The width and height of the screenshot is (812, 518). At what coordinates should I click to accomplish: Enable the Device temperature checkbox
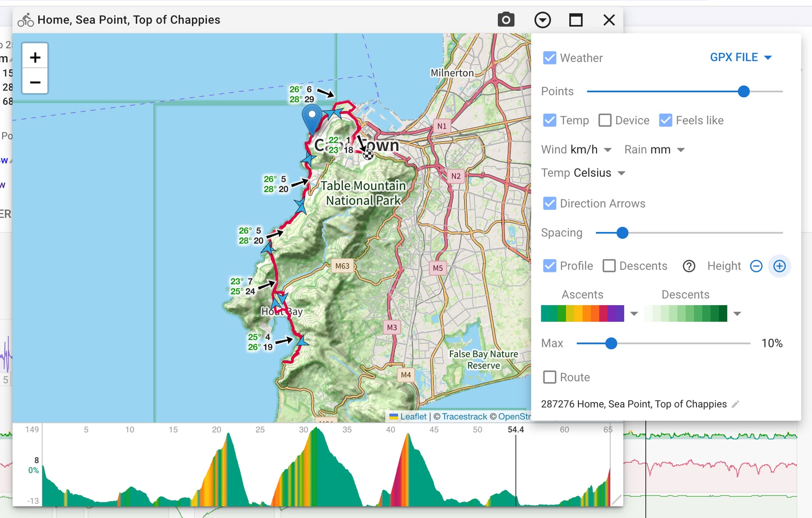[x=605, y=121]
